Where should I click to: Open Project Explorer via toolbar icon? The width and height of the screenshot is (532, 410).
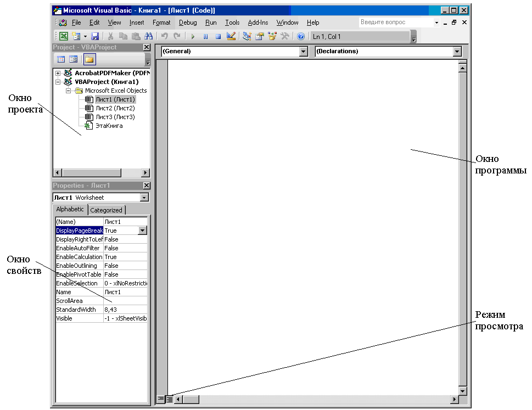pos(247,36)
